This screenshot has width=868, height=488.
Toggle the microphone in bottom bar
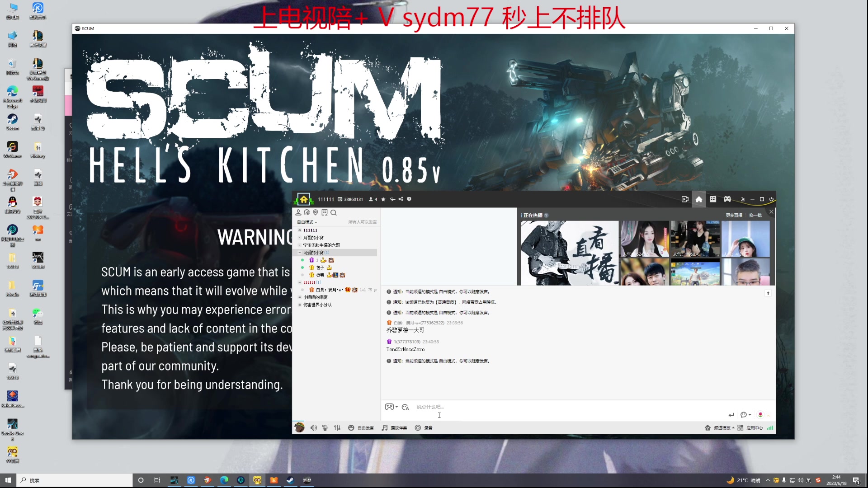click(x=325, y=428)
